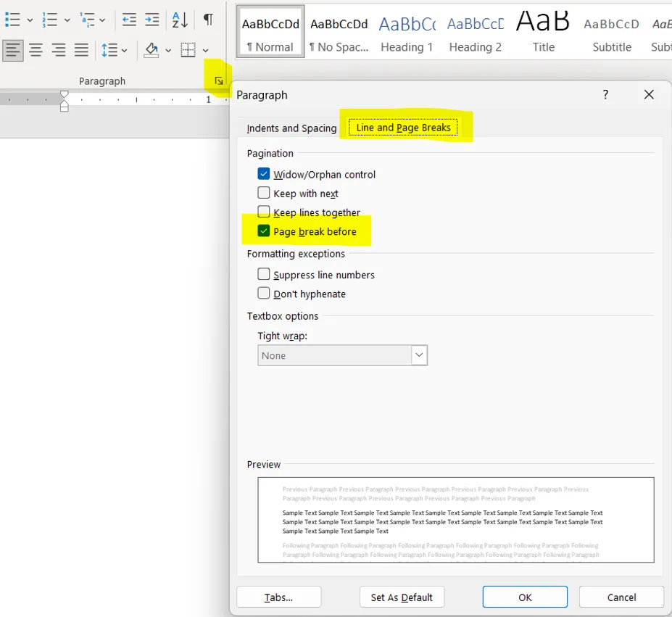
Task: Click the Decrease Indent icon
Action: [129, 20]
